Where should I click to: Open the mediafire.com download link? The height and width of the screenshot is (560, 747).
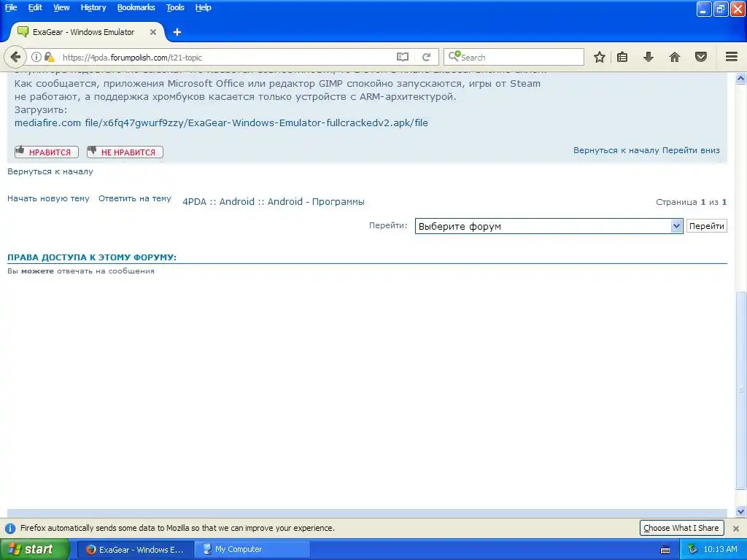pos(221,122)
